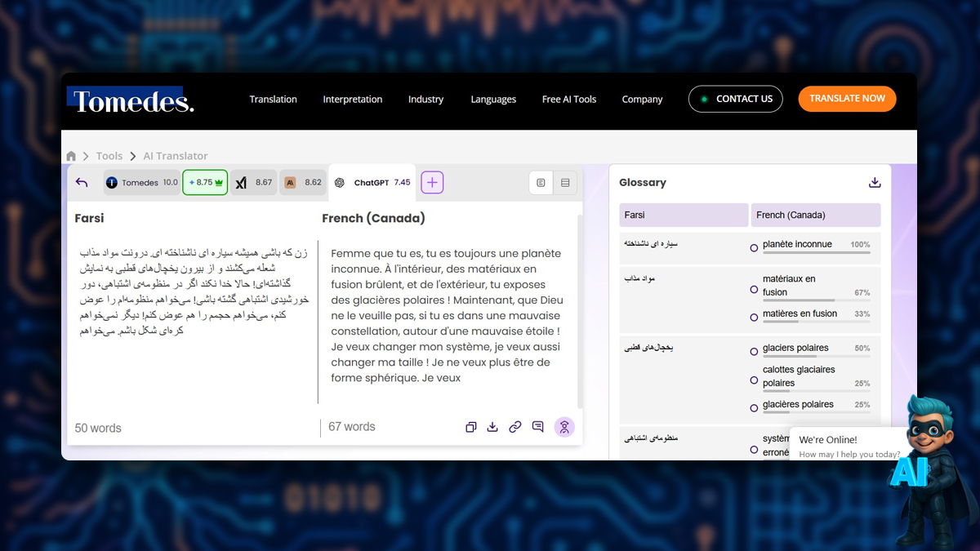Viewport: 980px width, 551px height.
Task: Open the Languages menu
Action: coord(493,100)
